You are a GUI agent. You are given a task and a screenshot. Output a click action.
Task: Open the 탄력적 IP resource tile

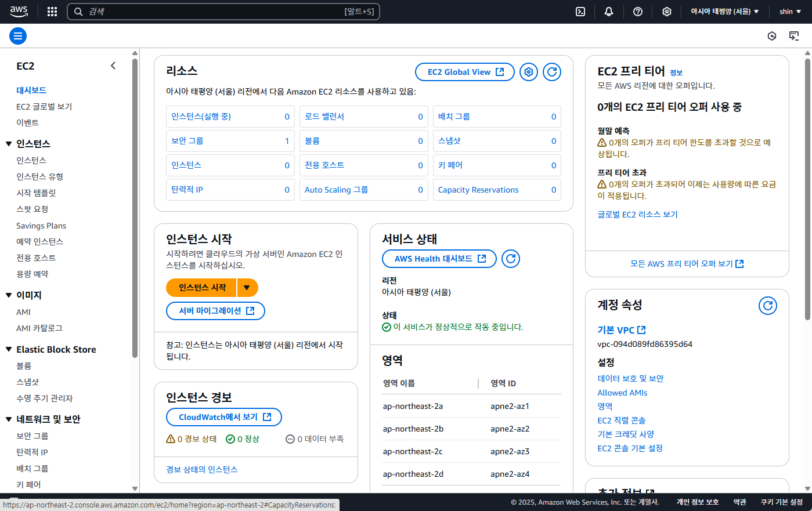[x=230, y=190]
